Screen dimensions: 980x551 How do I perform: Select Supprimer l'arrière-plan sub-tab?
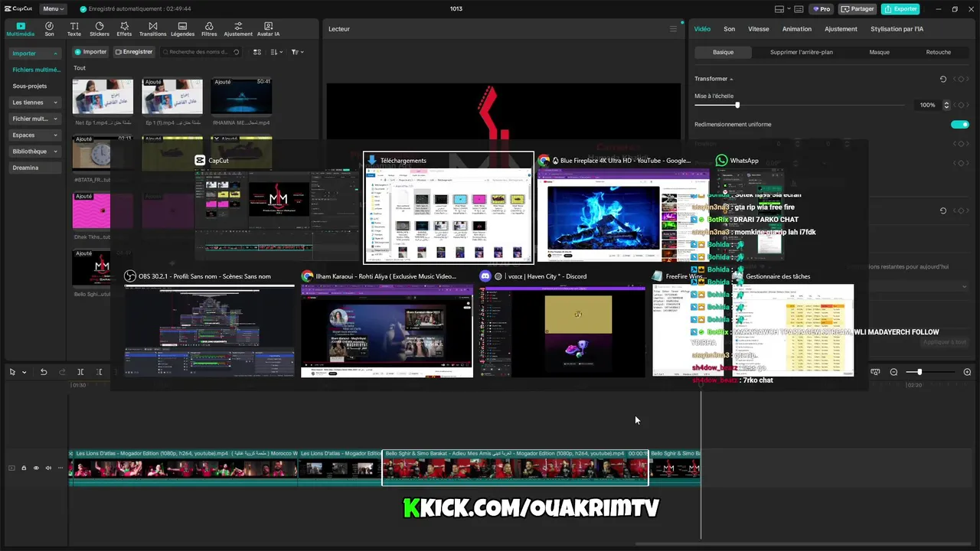(802, 52)
